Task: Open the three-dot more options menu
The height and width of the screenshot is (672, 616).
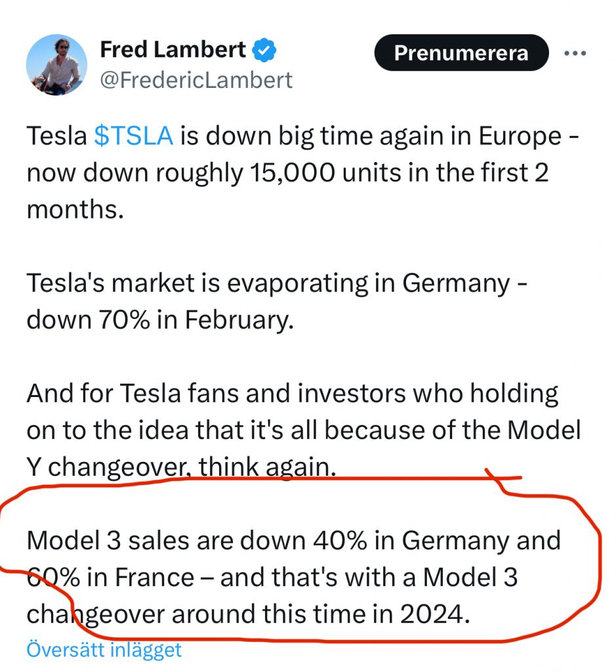Action: [x=575, y=52]
